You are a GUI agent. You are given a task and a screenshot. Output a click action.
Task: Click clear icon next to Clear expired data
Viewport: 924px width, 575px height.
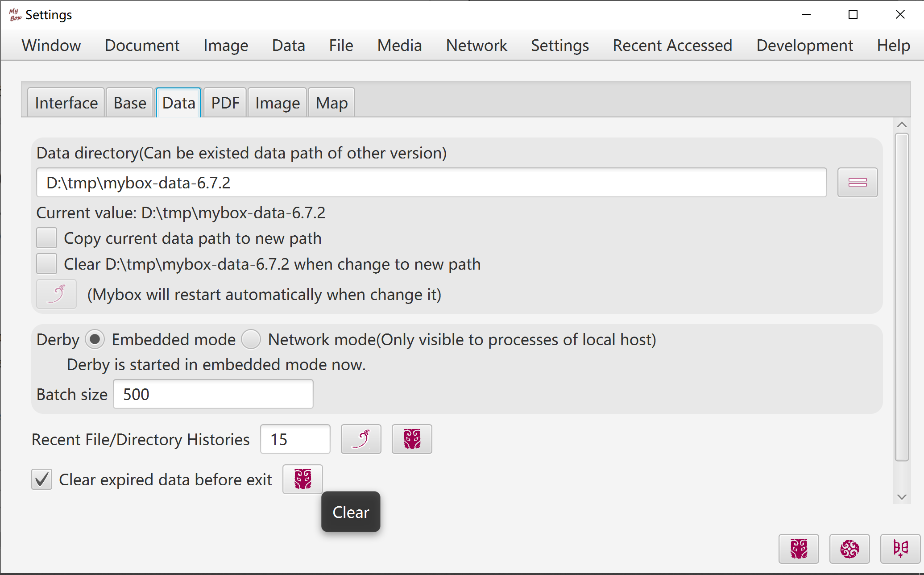[302, 479]
